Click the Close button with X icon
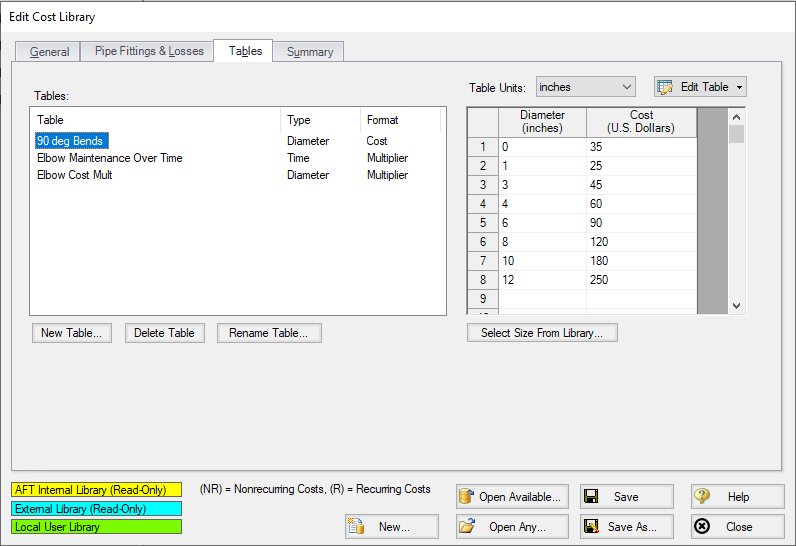The height and width of the screenshot is (546, 796). tap(703, 527)
